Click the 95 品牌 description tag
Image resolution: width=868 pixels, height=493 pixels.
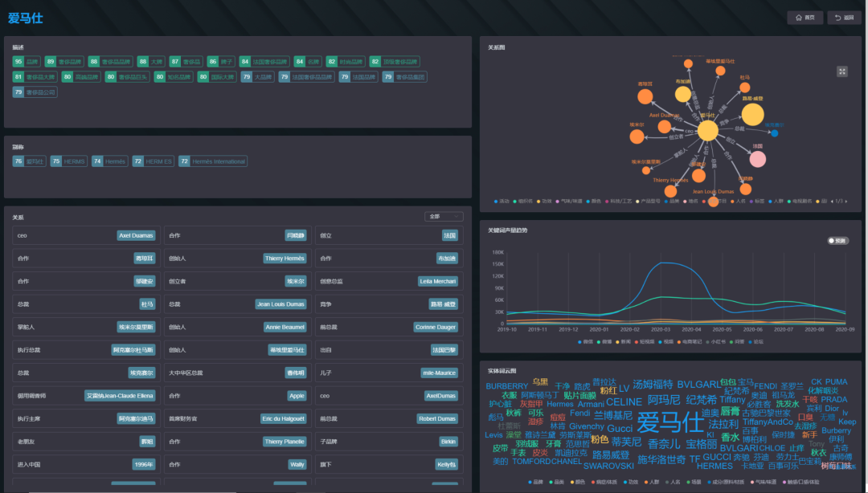pyautogui.click(x=26, y=61)
